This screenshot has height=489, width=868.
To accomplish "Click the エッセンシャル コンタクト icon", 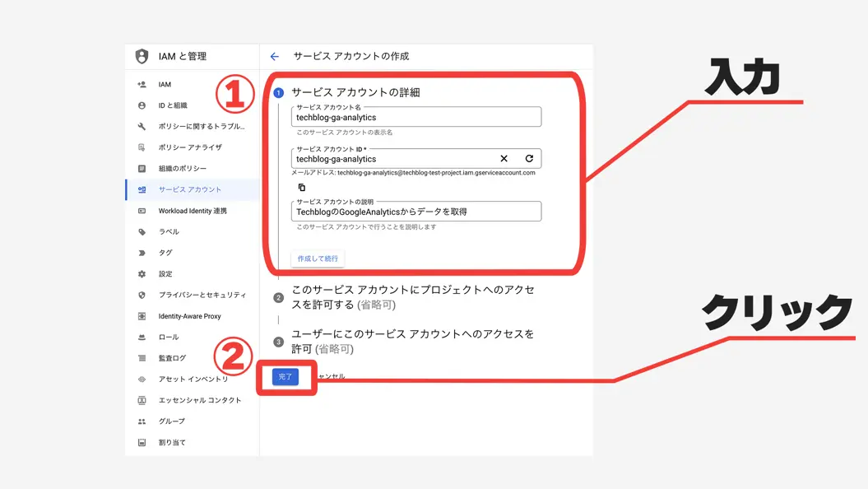I will point(142,400).
